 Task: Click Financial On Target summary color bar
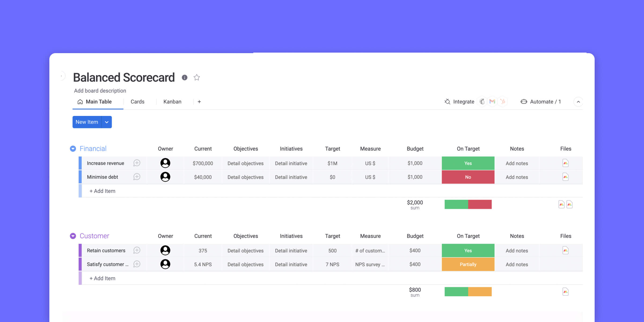tap(468, 204)
